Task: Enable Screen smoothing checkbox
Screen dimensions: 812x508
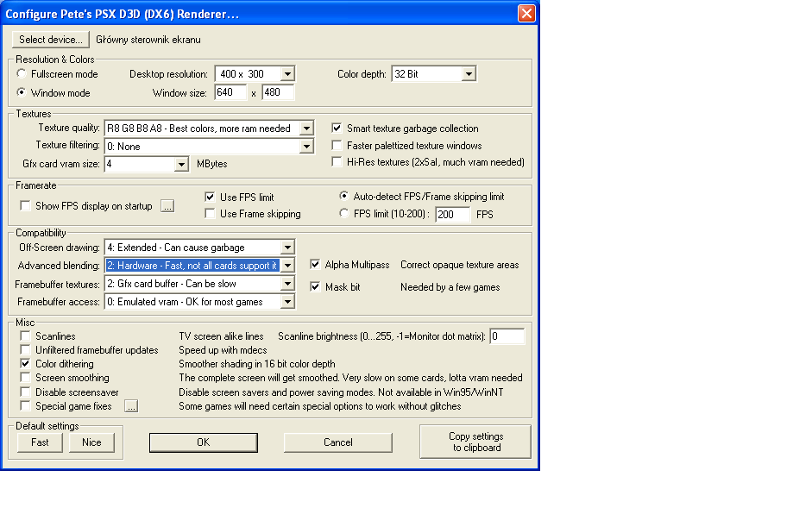Action: pyautogui.click(x=25, y=378)
